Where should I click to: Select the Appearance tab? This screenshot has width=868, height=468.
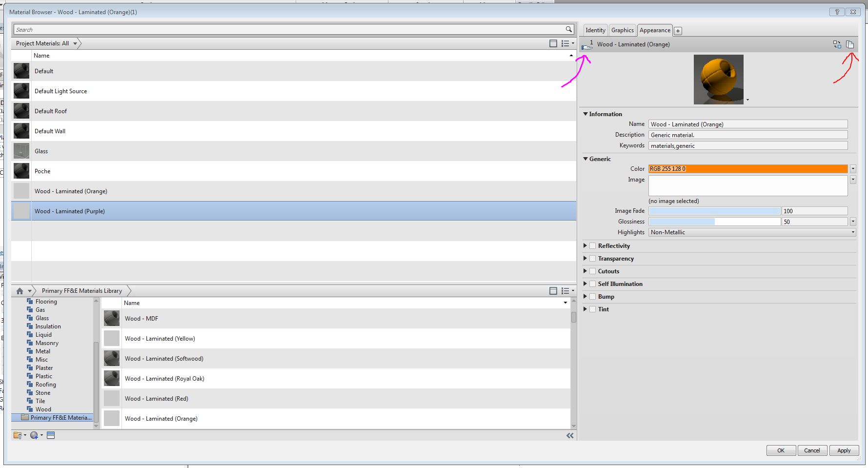click(655, 30)
